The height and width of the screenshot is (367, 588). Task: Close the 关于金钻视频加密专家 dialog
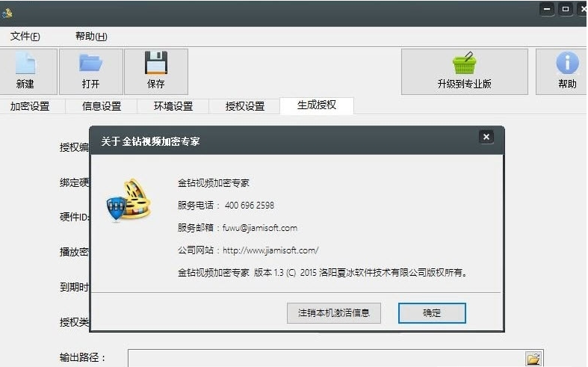(x=486, y=137)
